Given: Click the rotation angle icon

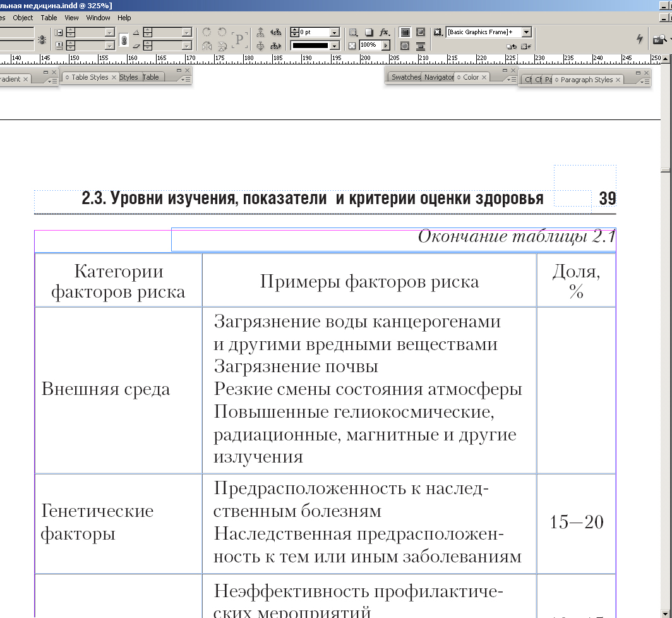Looking at the screenshot, I should 136,32.
